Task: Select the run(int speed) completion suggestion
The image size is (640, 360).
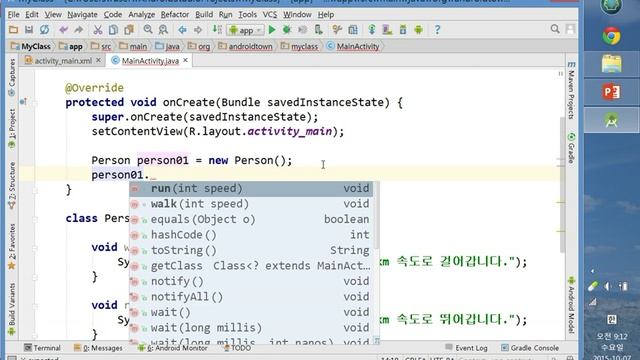Action: pyautogui.click(x=250, y=189)
